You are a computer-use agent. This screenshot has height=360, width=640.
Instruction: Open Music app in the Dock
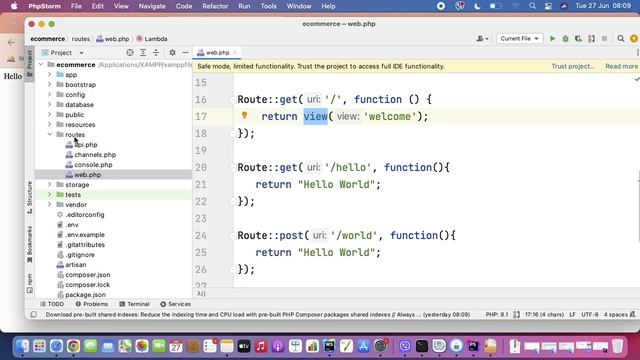(x=261, y=346)
